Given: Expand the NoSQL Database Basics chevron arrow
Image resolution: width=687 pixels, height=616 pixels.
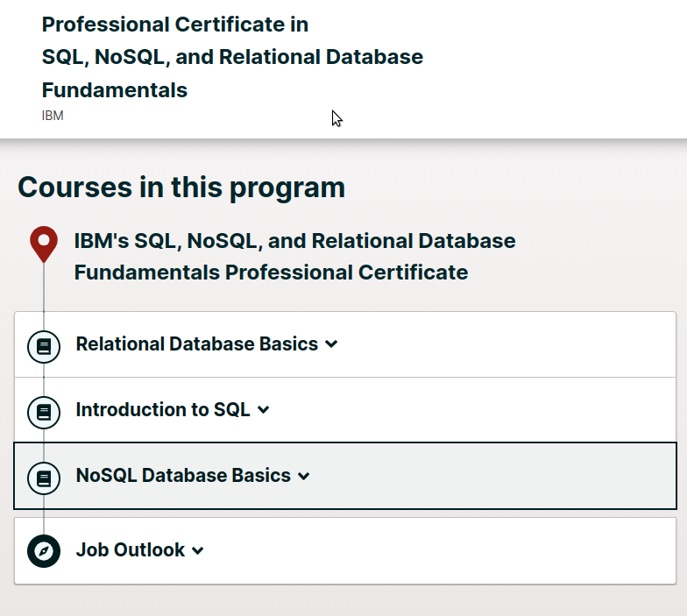Looking at the screenshot, I should click(304, 477).
